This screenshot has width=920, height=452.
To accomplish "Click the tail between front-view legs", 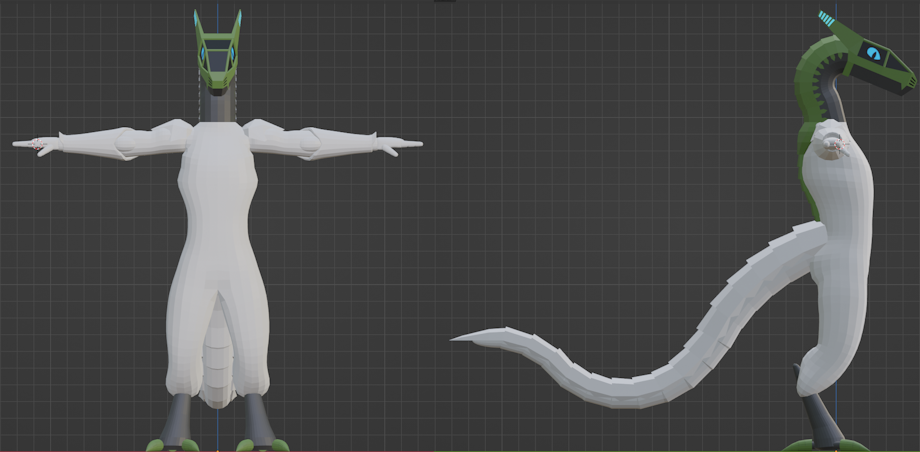I will 218,365.
